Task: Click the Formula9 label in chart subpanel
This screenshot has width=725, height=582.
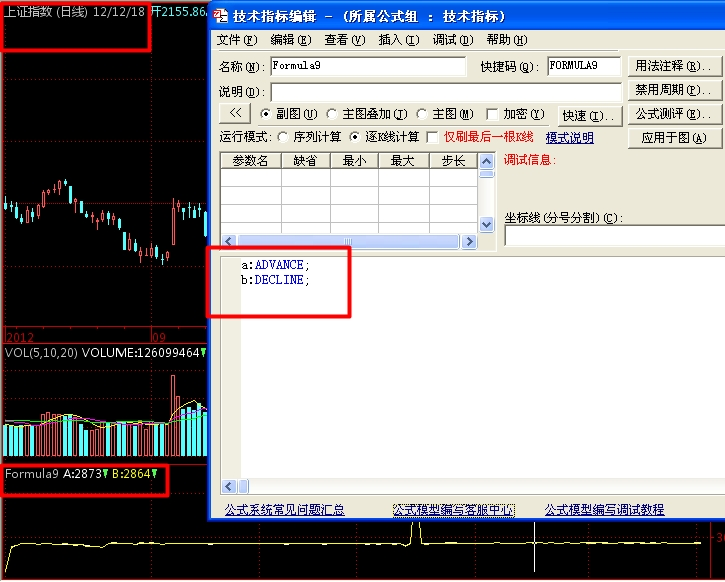Action: 31,474
